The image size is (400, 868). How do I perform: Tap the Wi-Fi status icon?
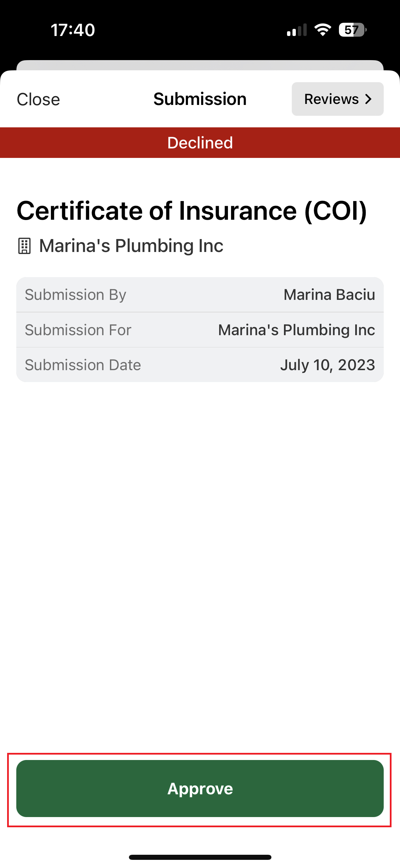[323, 30]
